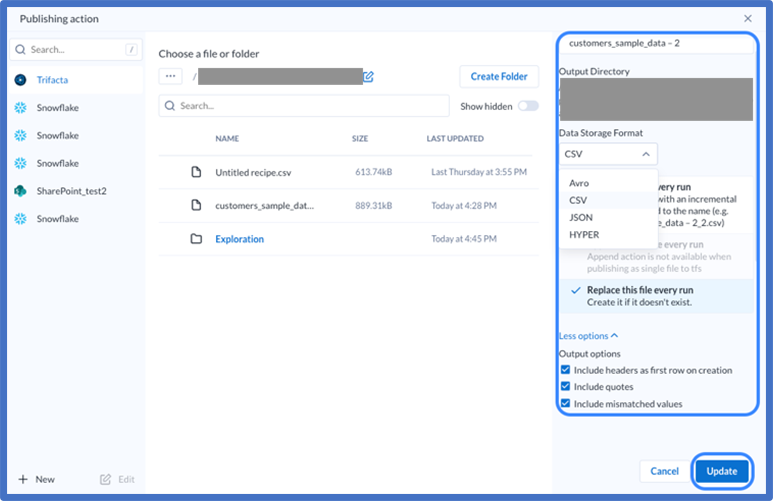The width and height of the screenshot is (773, 501).
Task: Click the Edit connection pencil icon
Action: (x=105, y=479)
